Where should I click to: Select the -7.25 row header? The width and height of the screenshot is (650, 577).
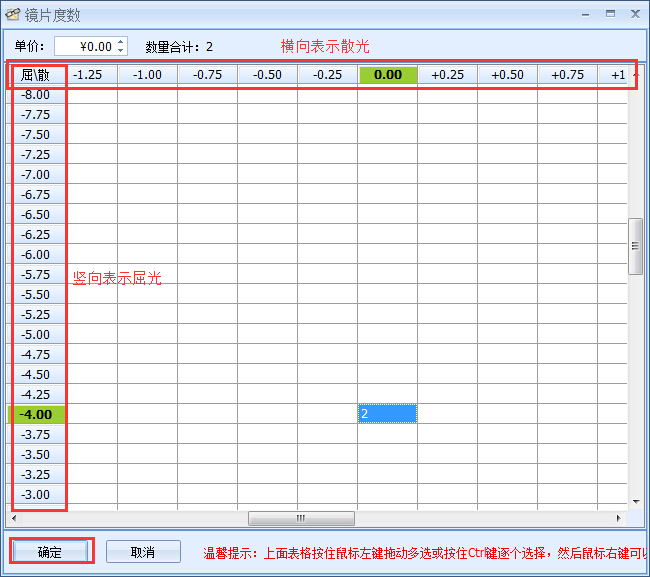click(36, 155)
